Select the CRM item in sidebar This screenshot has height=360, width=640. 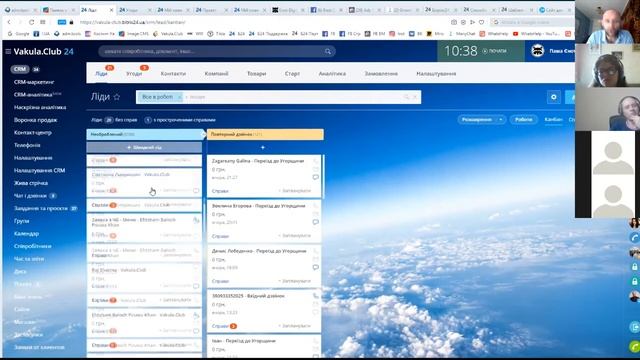(20, 69)
